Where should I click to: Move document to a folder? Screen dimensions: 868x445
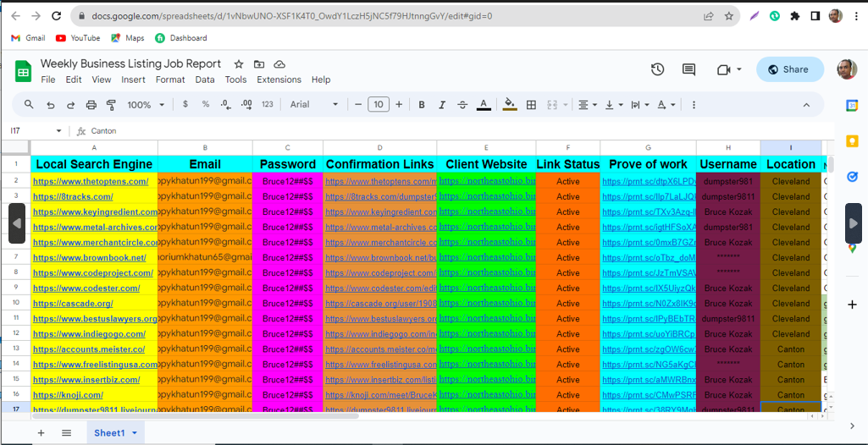(x=259, y=64)
